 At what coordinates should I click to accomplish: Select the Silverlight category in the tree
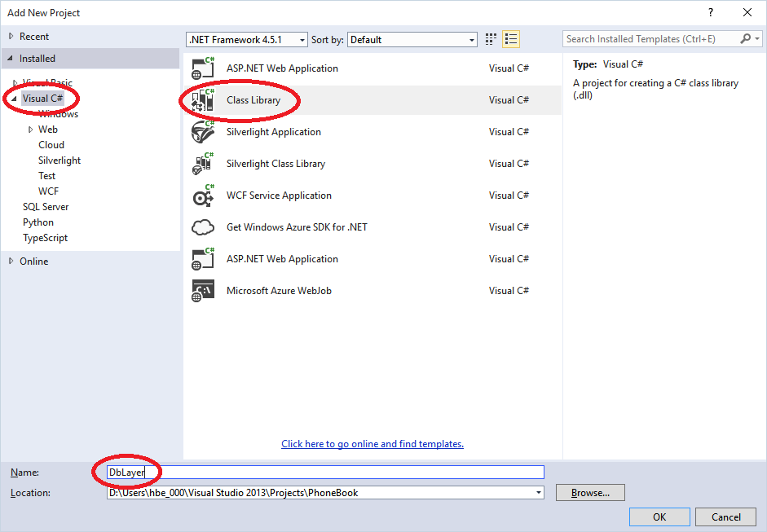pos(60,160)
